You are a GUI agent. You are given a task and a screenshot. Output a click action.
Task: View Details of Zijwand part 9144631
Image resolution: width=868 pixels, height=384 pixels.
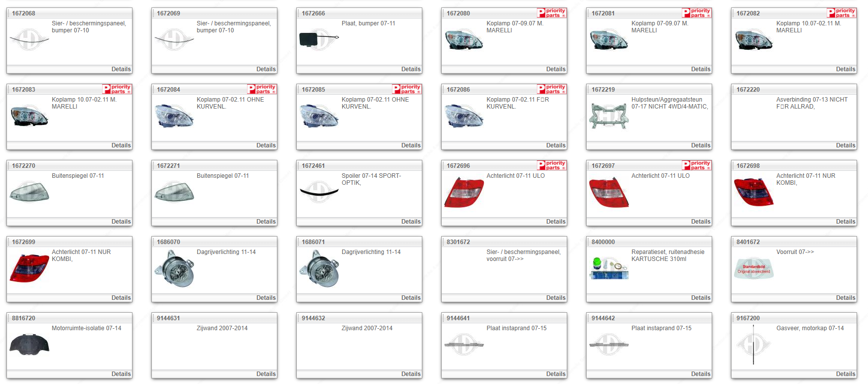266,374
